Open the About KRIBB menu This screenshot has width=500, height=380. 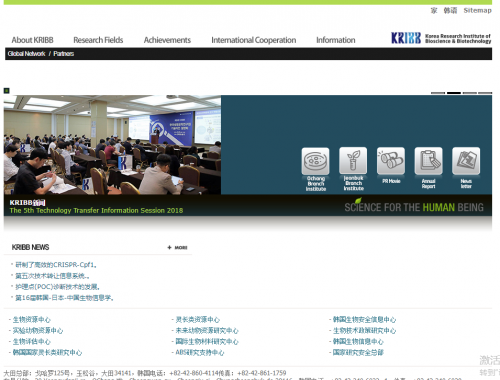point(32,40)
